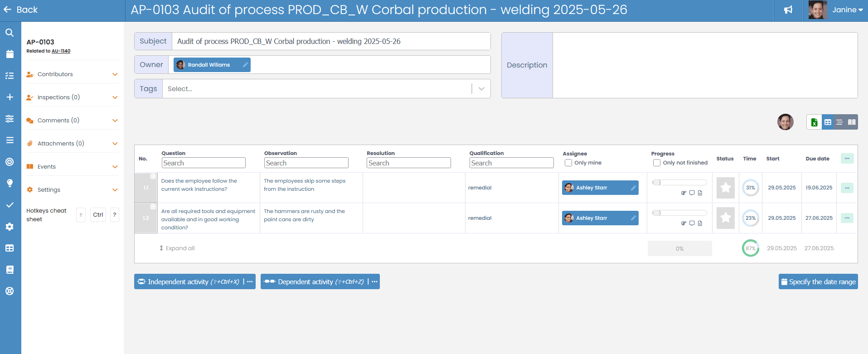The image size is (868, 354).
Task: Open the table grid icon in sidebar
Action: 10,248
